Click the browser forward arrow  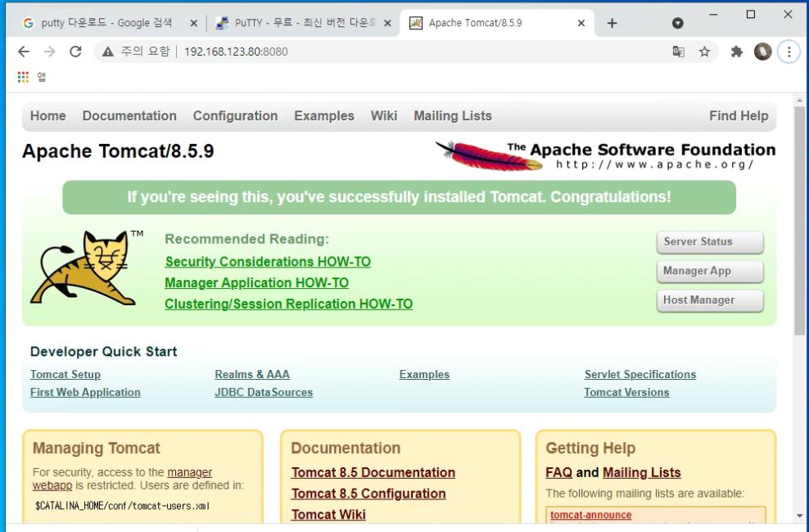coord(49,52)
